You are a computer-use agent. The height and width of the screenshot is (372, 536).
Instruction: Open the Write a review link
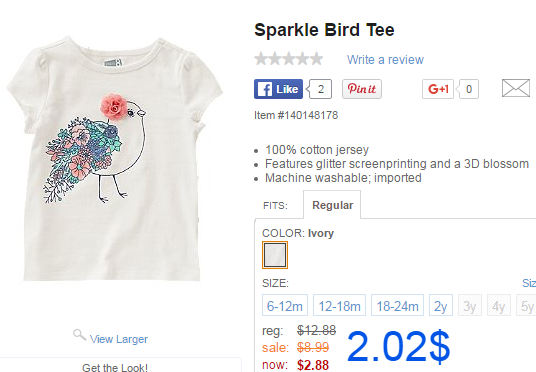point(385,59)
